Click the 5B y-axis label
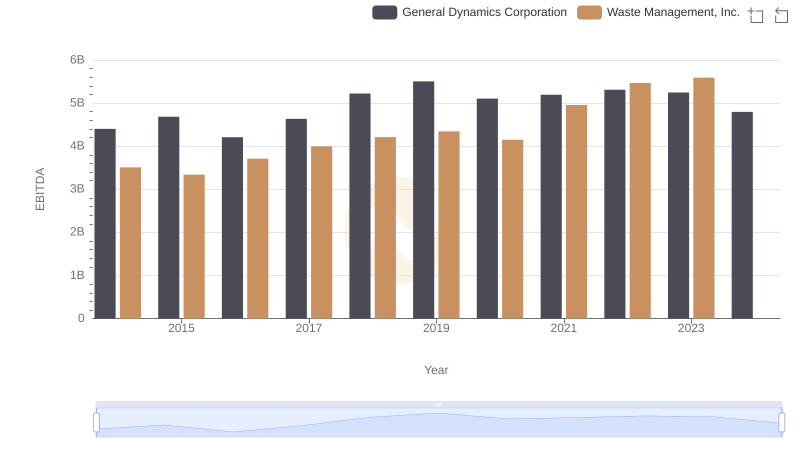800x461 pixels. click(77, 103)
